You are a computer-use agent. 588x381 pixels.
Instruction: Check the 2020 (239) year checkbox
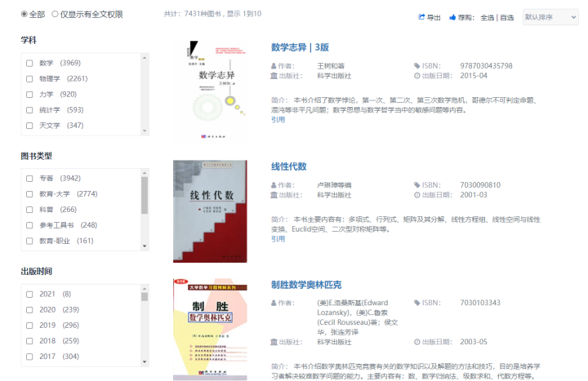(29, 310)
